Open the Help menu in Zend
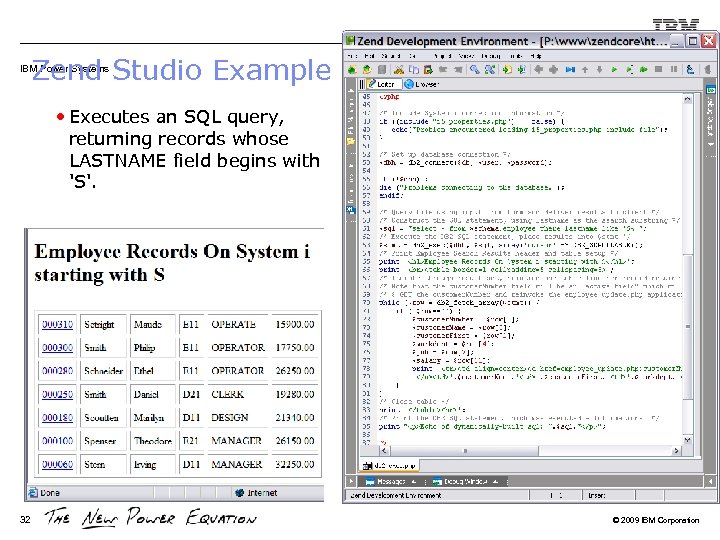This screenshot has width=720, height=540. tap(536, 56)
